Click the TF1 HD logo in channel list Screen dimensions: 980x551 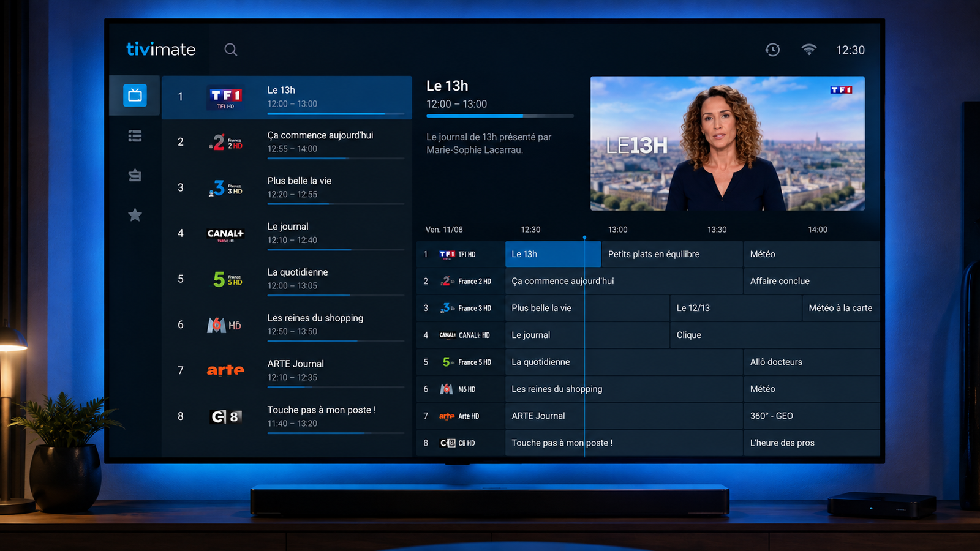(225, 97)
